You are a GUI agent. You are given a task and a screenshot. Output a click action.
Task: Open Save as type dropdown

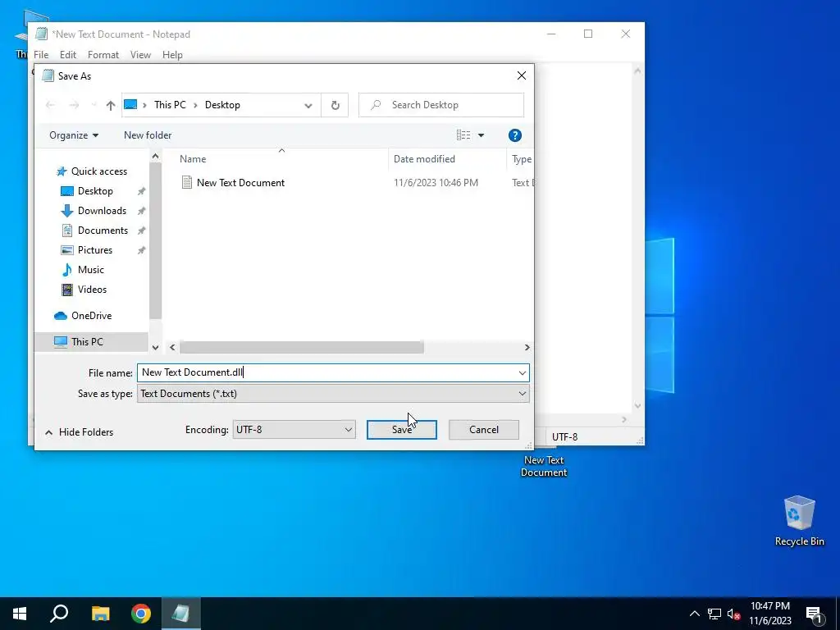click(x=333, y=394)
